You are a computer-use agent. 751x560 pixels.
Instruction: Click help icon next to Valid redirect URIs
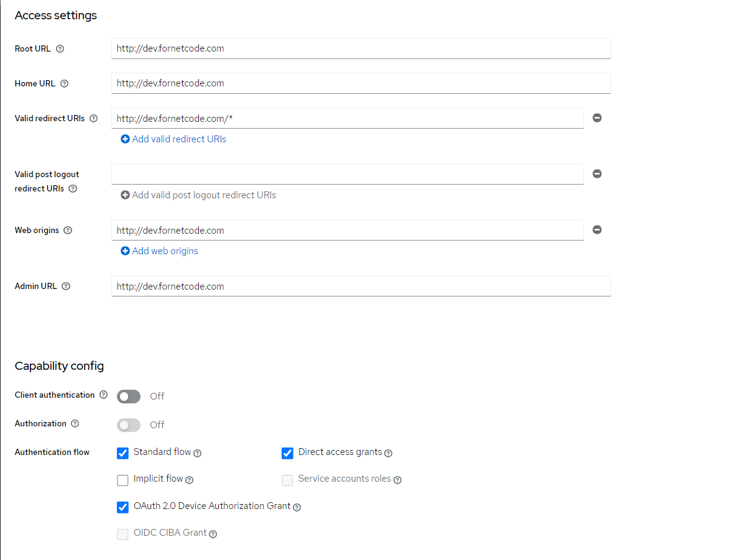(94, 118)
